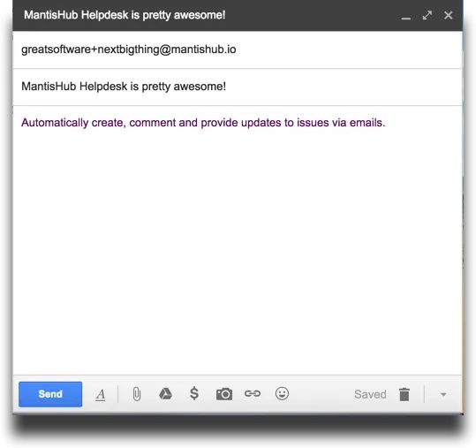Image resolution: width=476 pixels, height=448 pixels.
Task: Insert a photo with the camera icon
Action: tap(224, 394)
